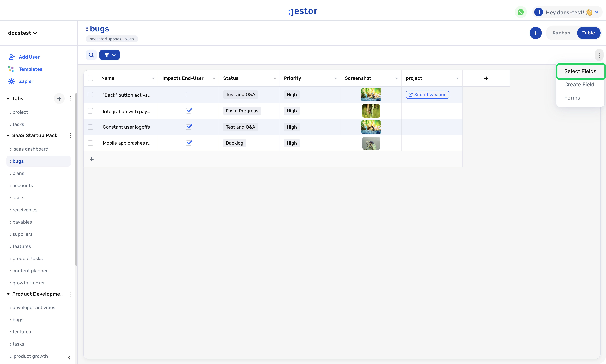Screen dimensions: 606x364
Task: Click the search magnifier icon
Action: (x=91, y=55)
